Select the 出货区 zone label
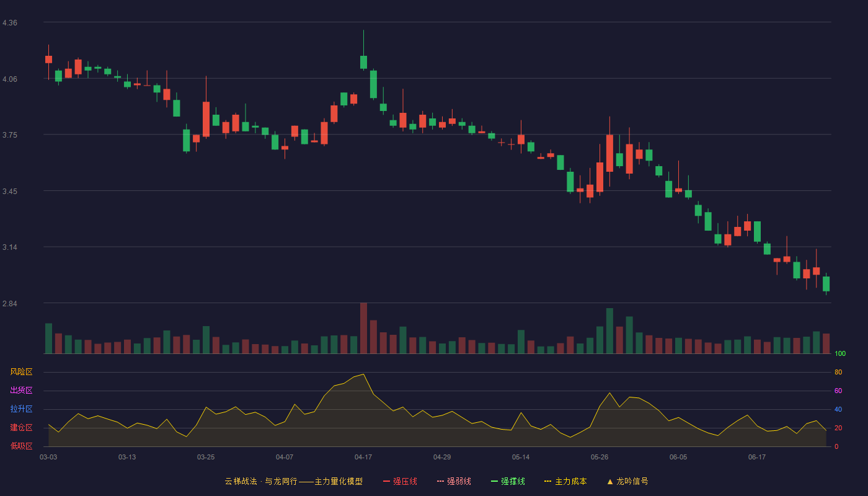Viewport: 868px width, 496px height. [x=21, y=391]
